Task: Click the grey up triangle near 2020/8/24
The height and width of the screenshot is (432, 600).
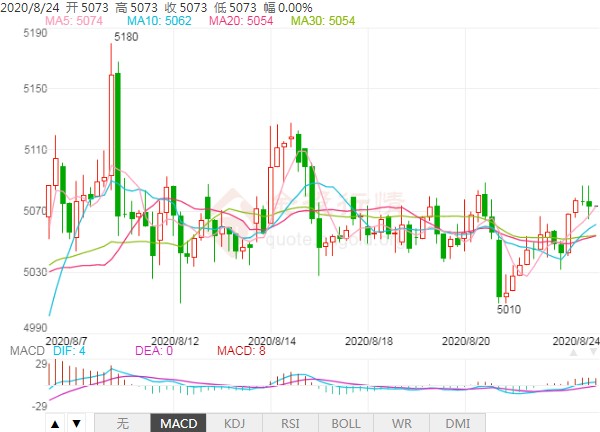Action: [x=574, y=352]
